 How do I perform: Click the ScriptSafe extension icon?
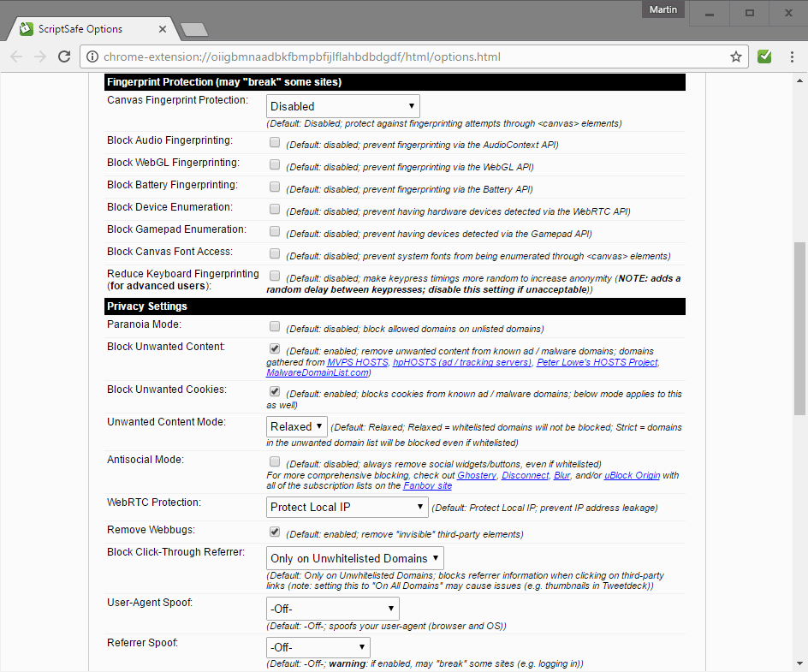click(763, 56)
